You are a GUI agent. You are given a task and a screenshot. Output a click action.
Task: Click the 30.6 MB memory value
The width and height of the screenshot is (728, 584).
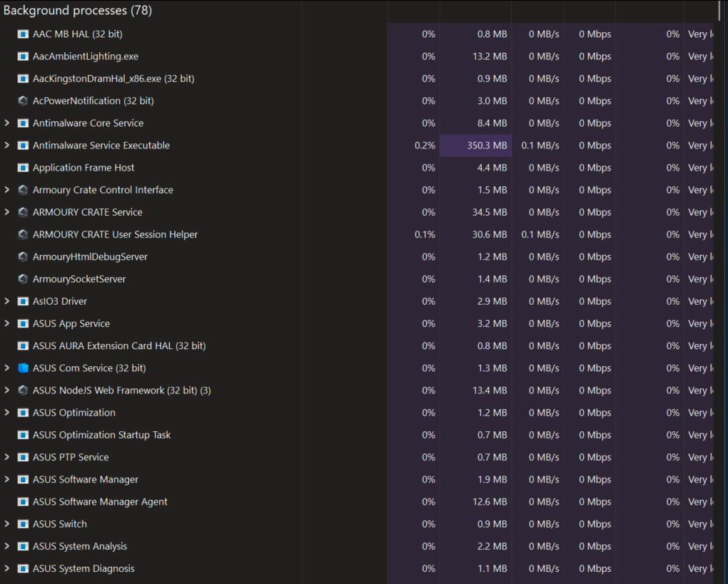point(490,235)
